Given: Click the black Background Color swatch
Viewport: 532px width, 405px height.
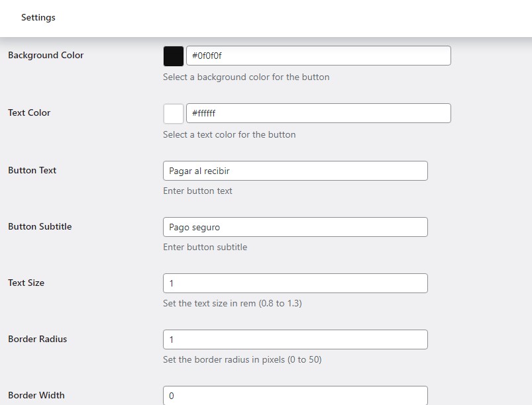Looking at the screenshot, I should pyautogui.click(x=174, y=56).
